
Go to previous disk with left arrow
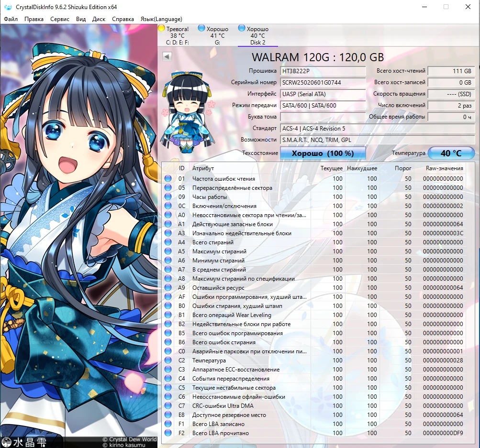tap(167, 56)
